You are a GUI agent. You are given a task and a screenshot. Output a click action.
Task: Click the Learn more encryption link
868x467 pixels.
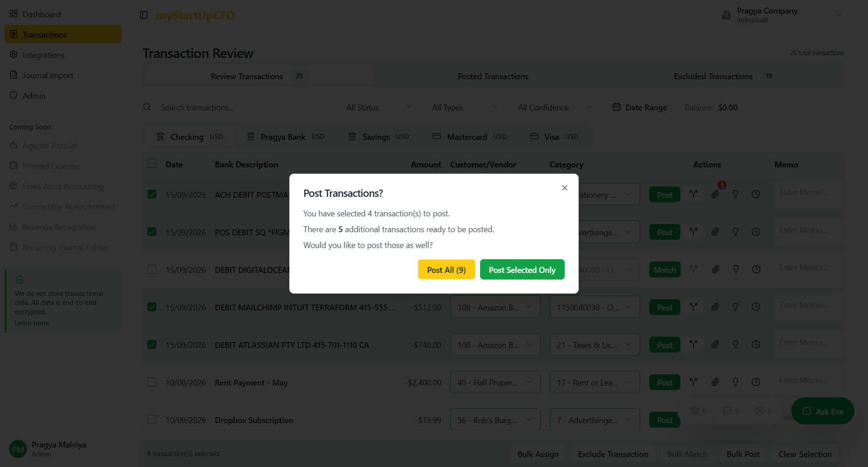pos(32,323)
